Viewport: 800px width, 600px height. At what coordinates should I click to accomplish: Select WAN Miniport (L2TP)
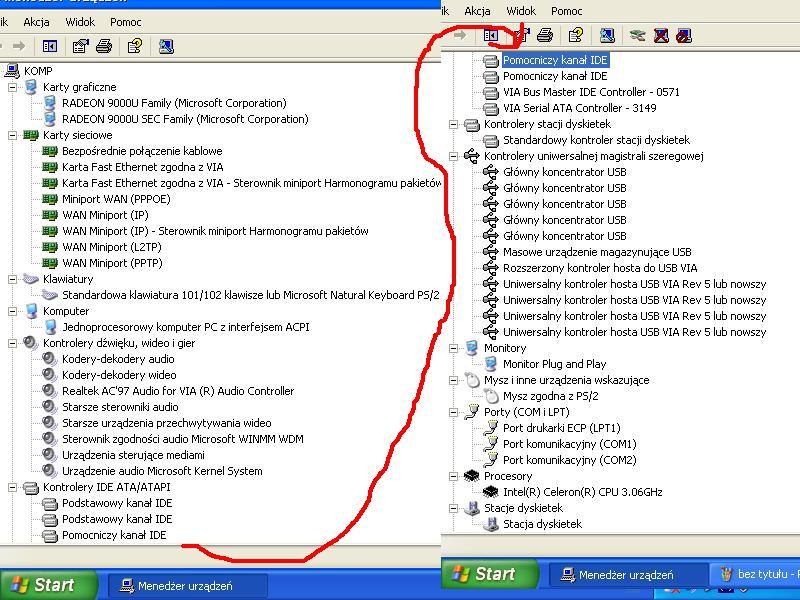click(x=112, y=247)
